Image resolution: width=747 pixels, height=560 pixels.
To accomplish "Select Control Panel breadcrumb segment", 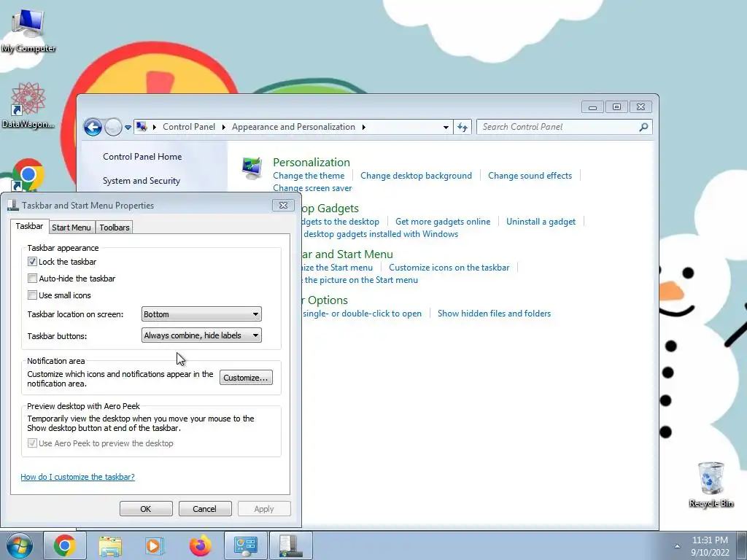I will pyautogui.click(x=189, y=127).
